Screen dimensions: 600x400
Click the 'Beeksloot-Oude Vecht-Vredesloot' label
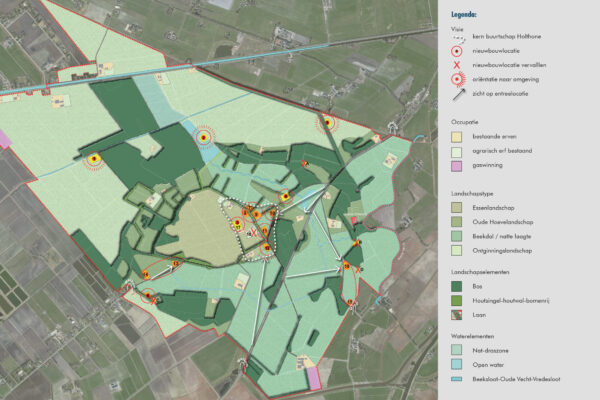coord(516,379)
